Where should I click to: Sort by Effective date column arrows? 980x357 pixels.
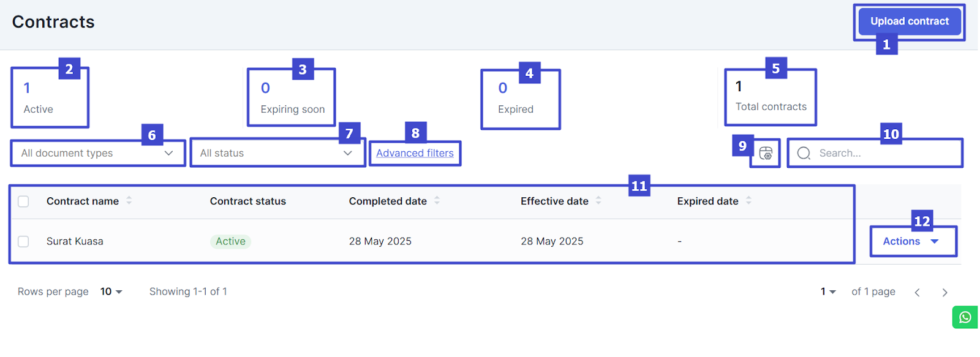click(x=598, y=201)
